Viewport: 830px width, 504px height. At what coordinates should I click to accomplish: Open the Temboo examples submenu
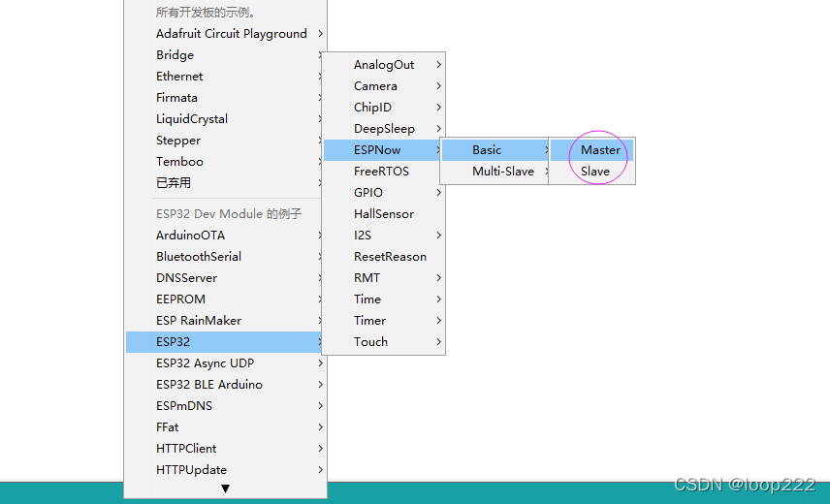point(223,161)
